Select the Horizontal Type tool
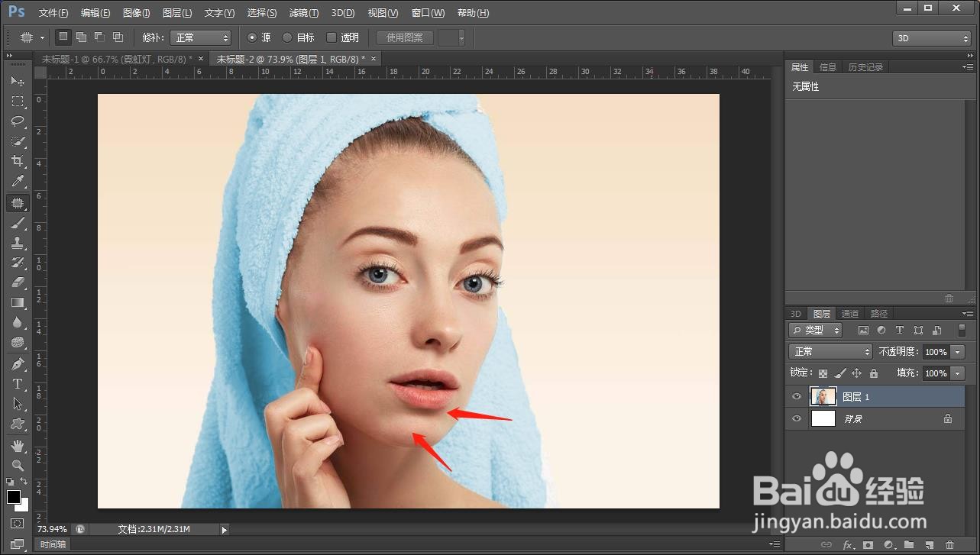 pyautogui.click(x=18, y=384)
